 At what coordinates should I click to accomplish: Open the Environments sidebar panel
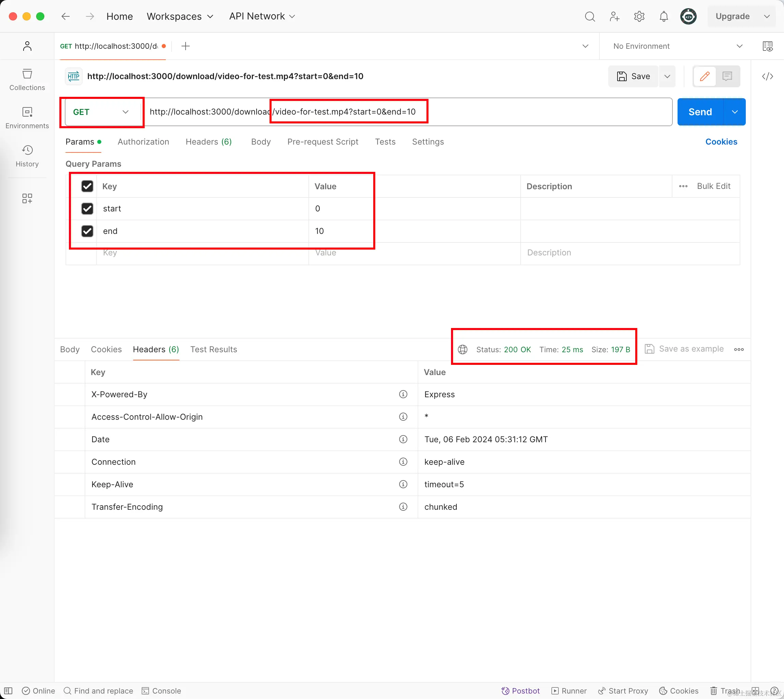27,118
